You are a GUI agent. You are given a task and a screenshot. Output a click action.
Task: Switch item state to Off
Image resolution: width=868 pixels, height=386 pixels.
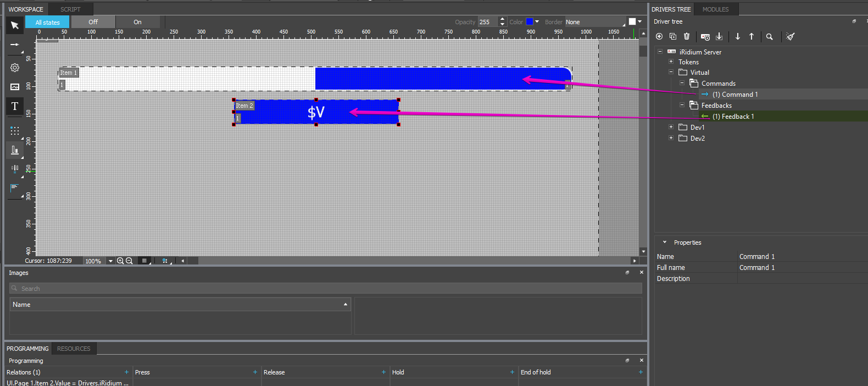click(93, 22)
